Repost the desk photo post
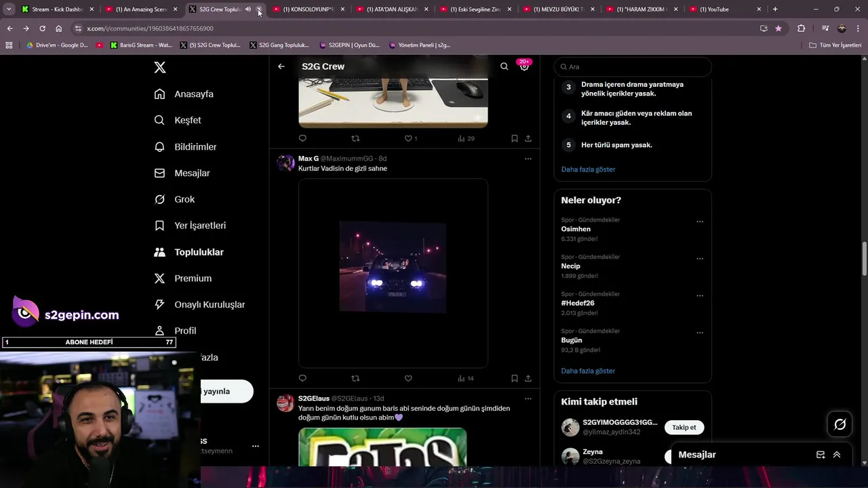The image size is (868, 488). [355, 138]
